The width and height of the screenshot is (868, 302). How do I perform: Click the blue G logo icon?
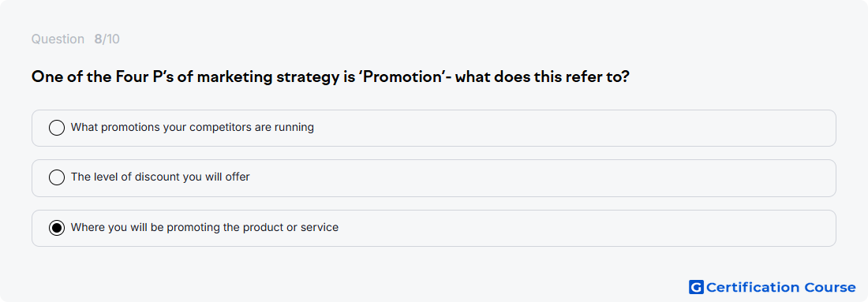[x=696, y=287]
